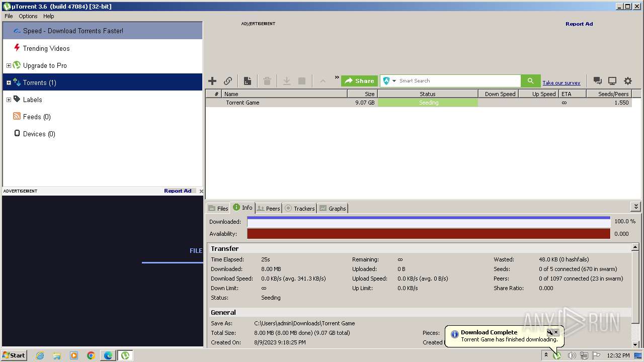
Task: Click the green Share button
Action: pos(359,81)
